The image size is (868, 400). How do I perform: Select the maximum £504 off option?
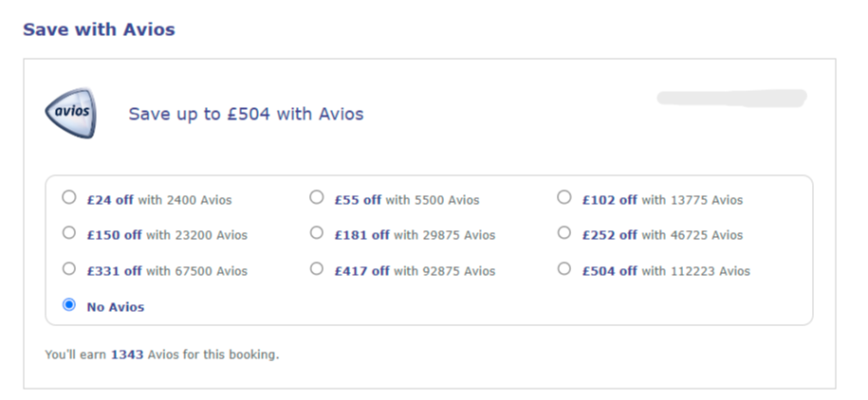[x=564, y=268]
